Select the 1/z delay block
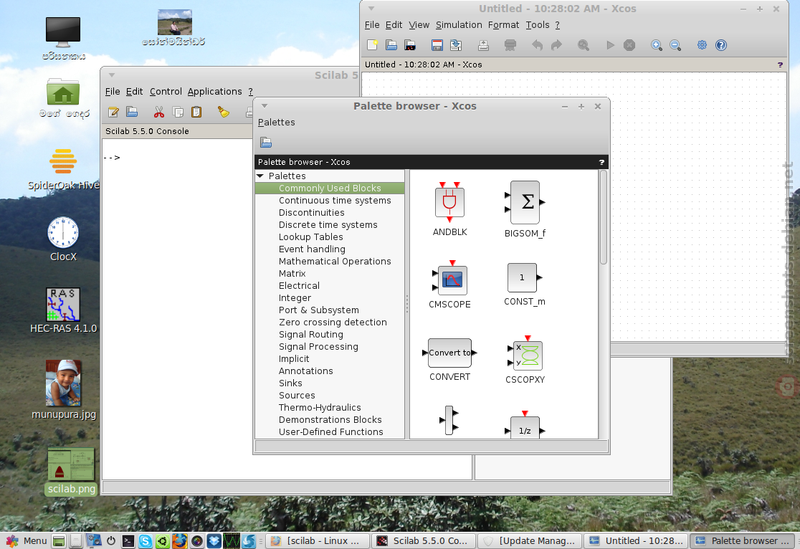 [525, 425]
